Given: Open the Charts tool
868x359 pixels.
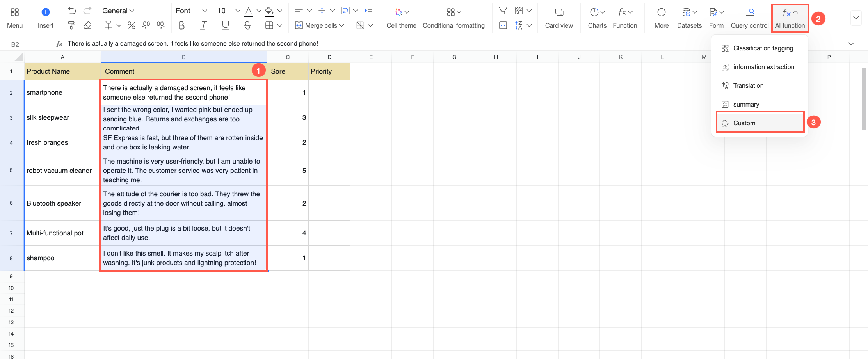Looking at the screenshot, I should [x=597, y=18].
